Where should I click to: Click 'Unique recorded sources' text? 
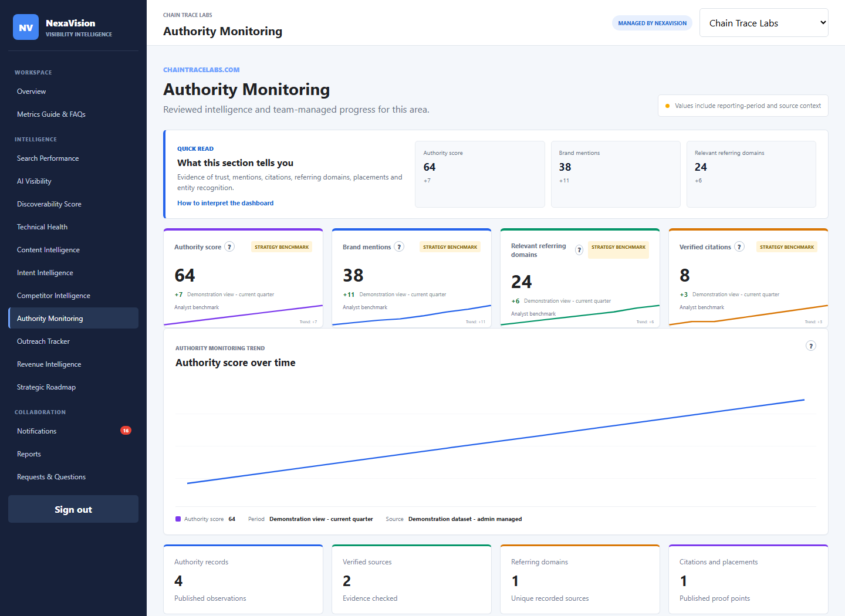550,598
